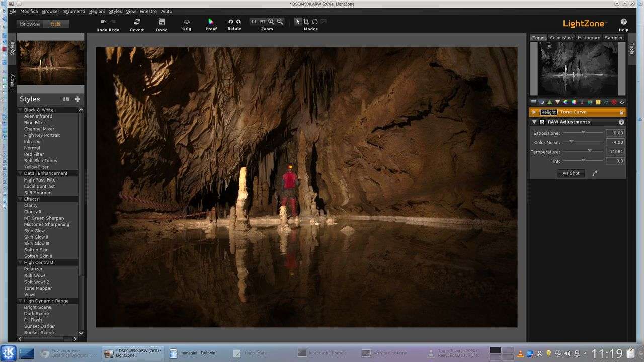644x362 pixels.
Task: Select the Crop mode tool
Action: pos(306,22)
